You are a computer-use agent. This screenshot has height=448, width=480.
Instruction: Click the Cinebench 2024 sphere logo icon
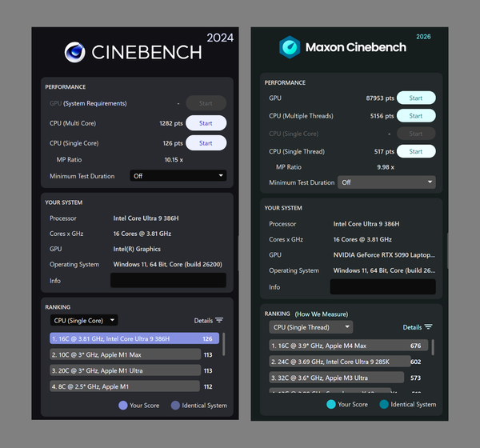click(x=74, y=52)
